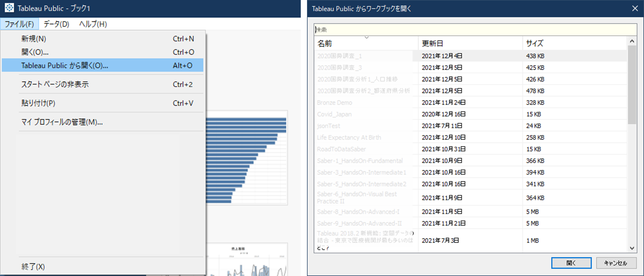The height and width of the screenshot is (276, 644).
Task: Select Saber-8_HandsOn-Advanced-I workbook
Action: [x=470, y=212]
